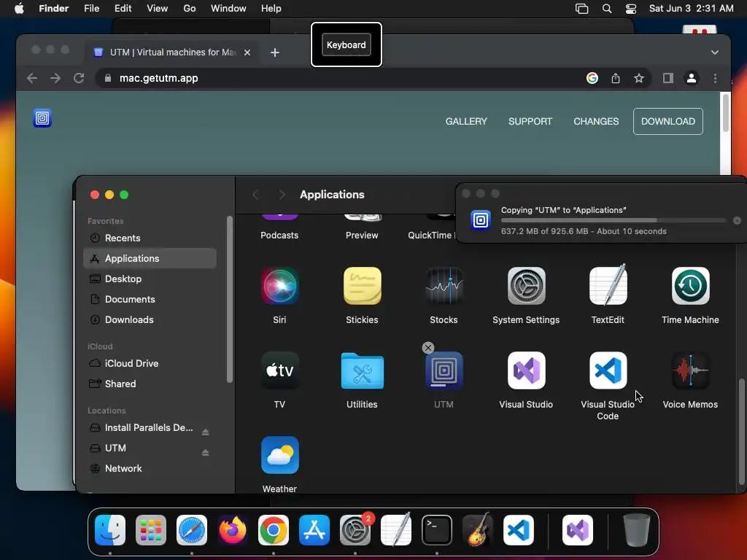Open iCloud Drive in Finder sidebar
Viewport: 747px width, 560px height.
(x=150, y=363)
